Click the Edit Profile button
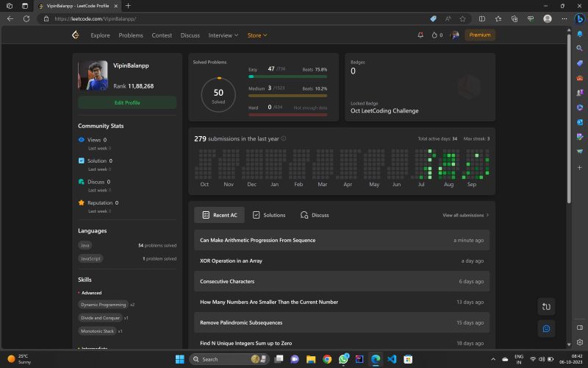The image size is (588, 368). coord(127,102)
